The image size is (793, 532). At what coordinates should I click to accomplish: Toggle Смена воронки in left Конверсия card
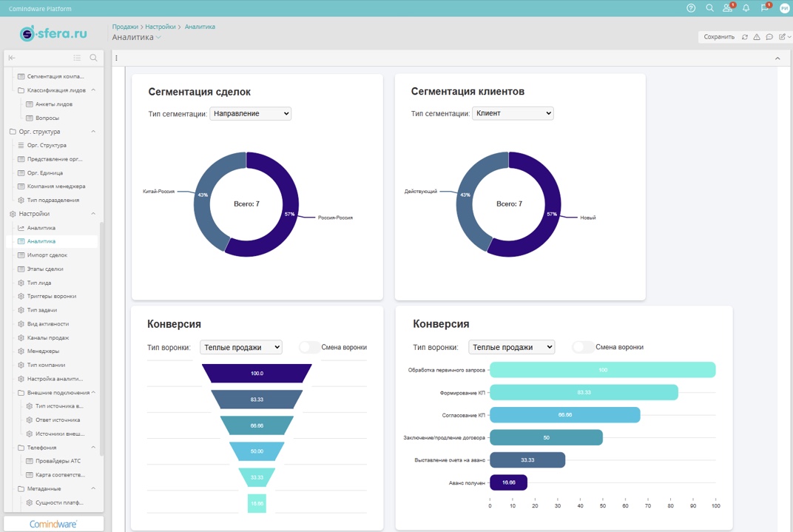click(309, 347)
